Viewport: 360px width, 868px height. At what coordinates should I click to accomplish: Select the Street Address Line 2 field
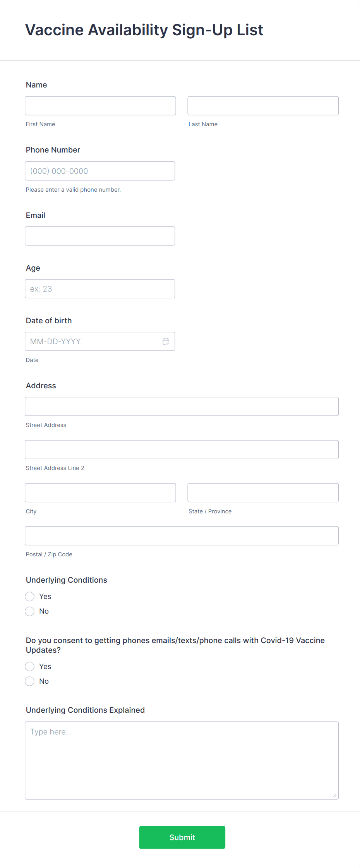coord(182,449)
